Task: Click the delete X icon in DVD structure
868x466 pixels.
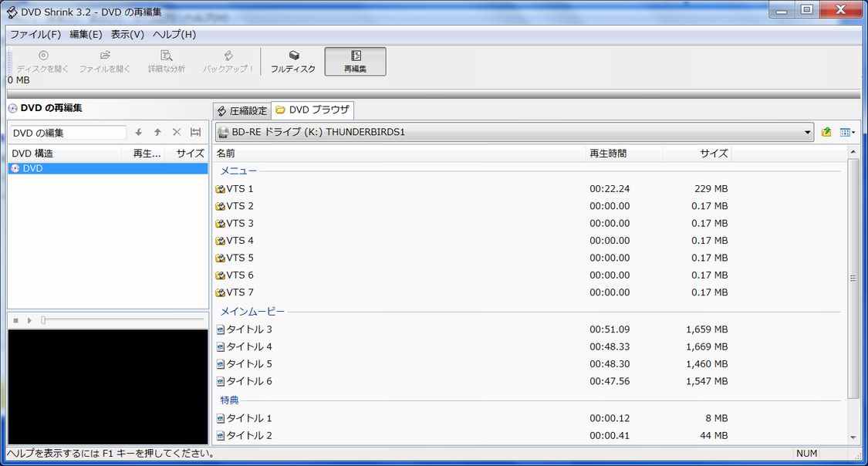Action: click(177, 132)
